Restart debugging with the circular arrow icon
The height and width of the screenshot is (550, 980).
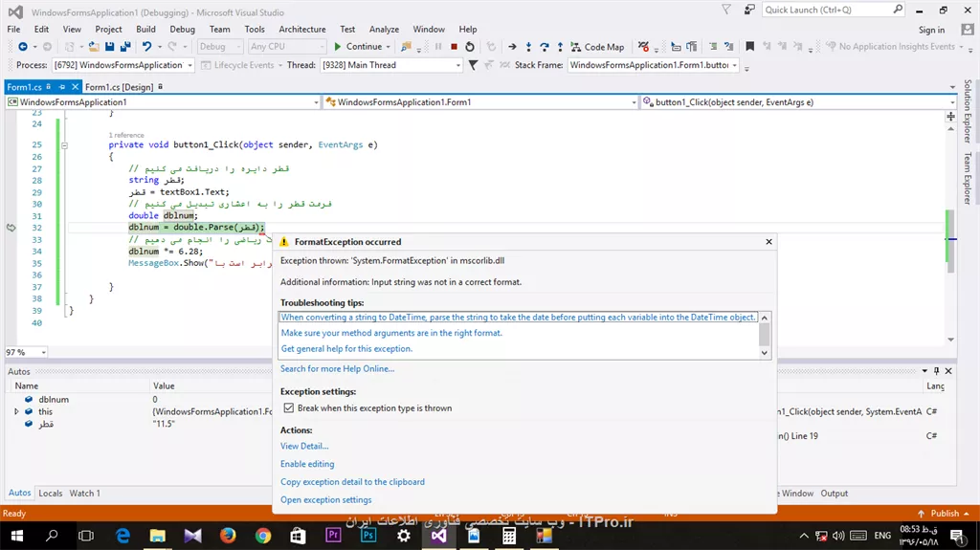[470, 47]
